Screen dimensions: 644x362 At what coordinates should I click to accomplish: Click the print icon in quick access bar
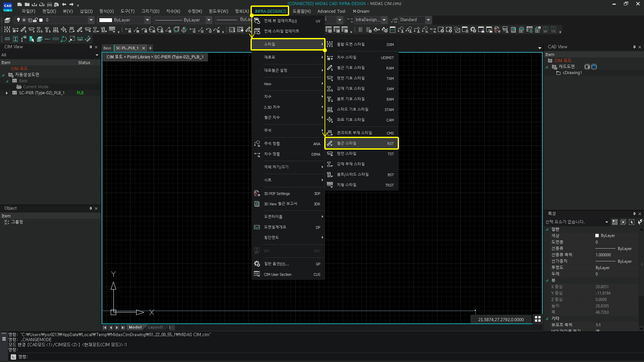49,4
